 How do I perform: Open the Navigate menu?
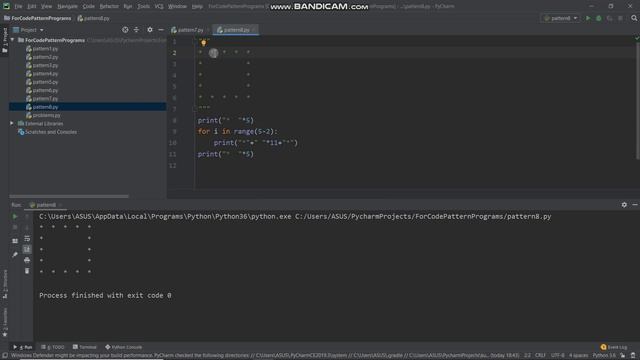[x=67, y=6]
